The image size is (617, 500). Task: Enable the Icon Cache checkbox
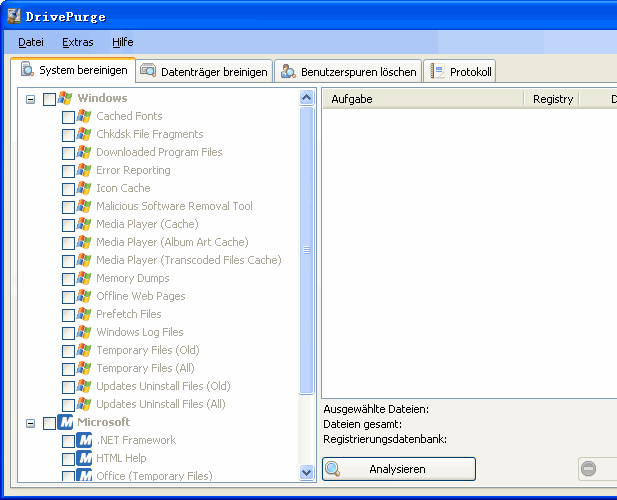point(68,188)
